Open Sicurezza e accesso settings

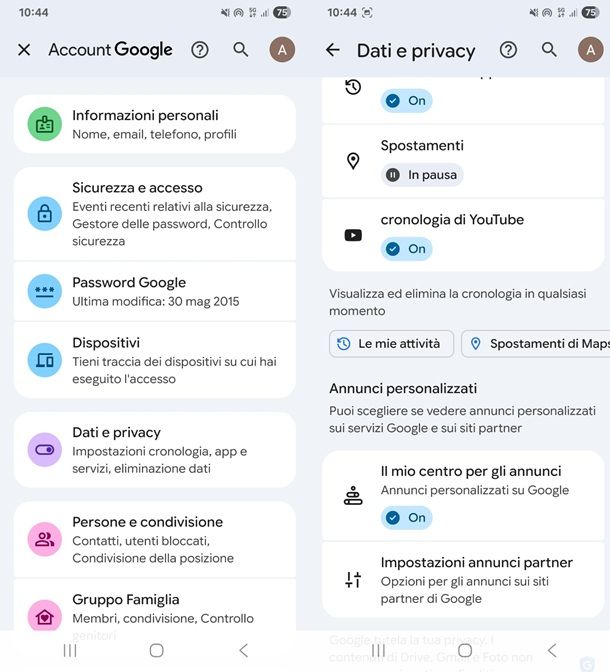[x=155, y=213]
